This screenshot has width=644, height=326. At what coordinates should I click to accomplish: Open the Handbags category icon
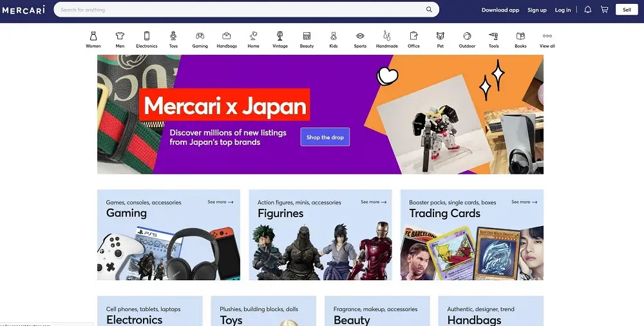pos(226,36)
